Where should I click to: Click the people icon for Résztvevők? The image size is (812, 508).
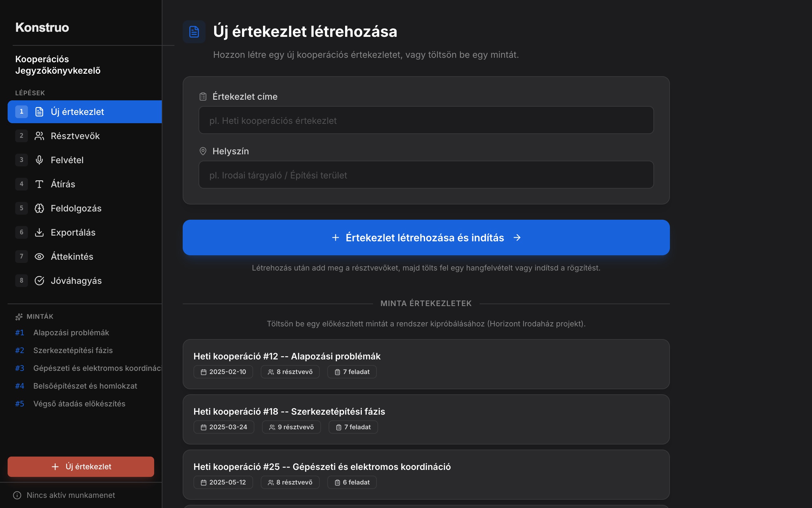pos(39,136)
